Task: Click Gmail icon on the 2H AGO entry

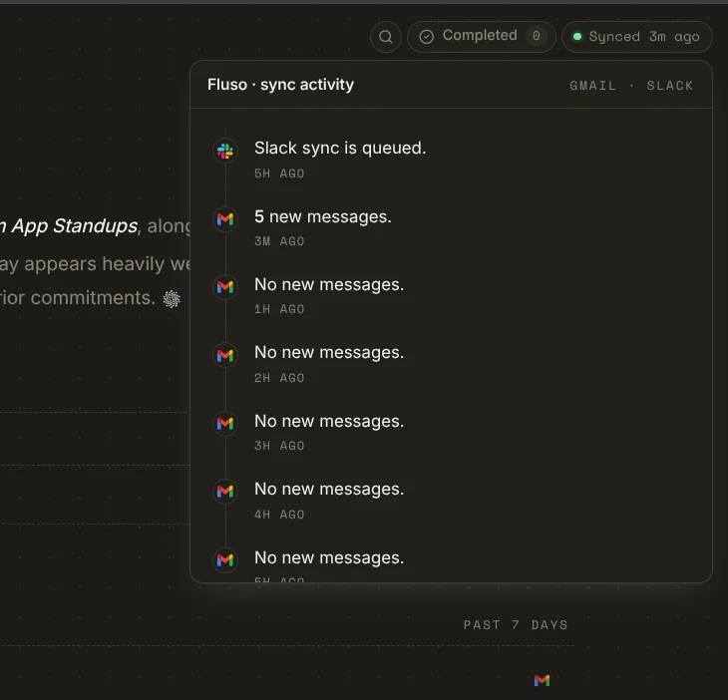Action: click(x=225, y=356)
